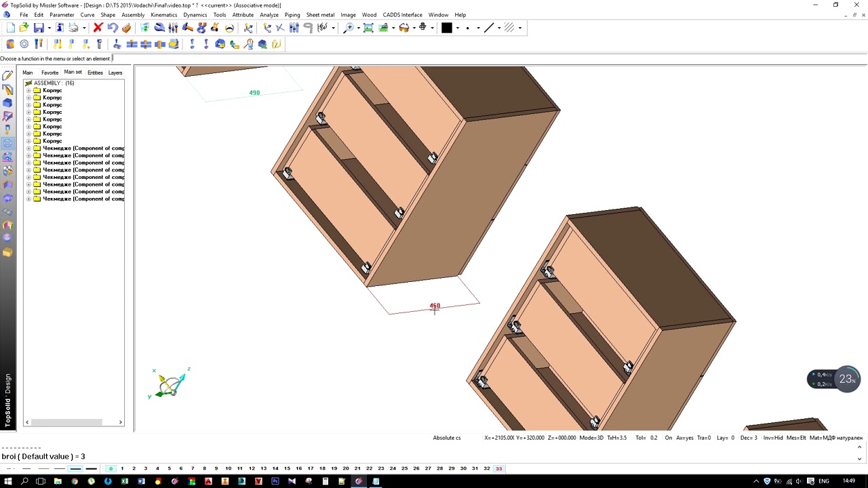Switch to the Layers tab
Image resolution: width=868 pixels, height=488 pixels.
[x=115, y=73]
